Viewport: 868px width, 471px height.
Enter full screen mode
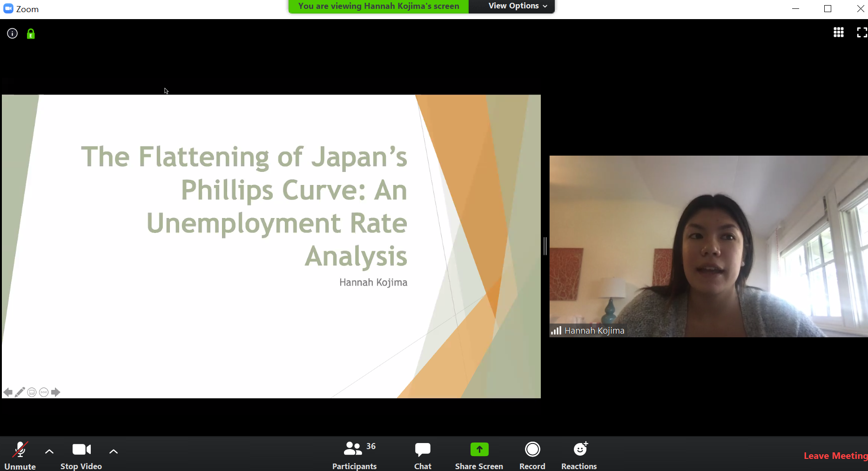[x=862, y=32]
